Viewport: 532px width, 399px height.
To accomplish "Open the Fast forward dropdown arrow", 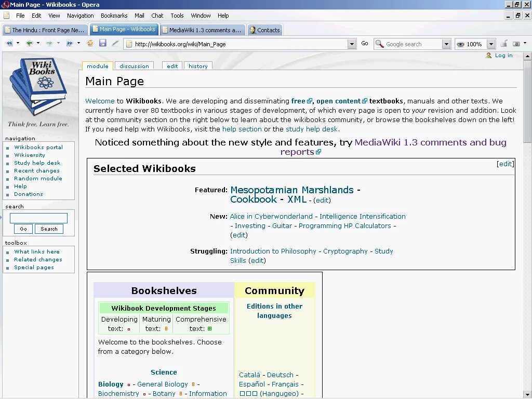I will 79,44.
